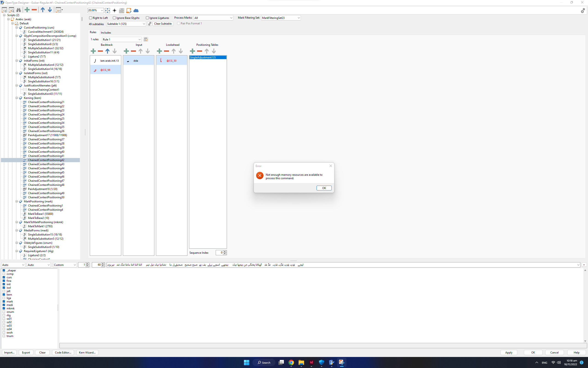Switch to the Includes tab
The image size is (588, 368).
[106, 33]
